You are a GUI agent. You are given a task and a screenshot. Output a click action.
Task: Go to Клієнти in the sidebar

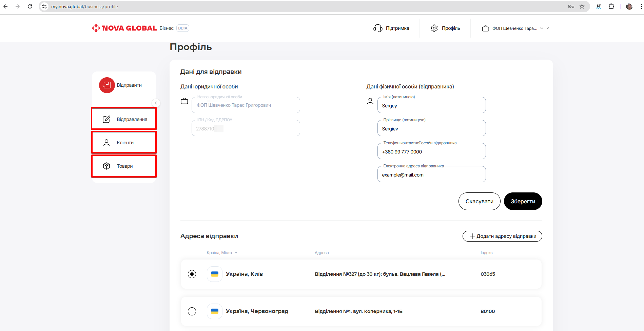click(x=124, y=143)
